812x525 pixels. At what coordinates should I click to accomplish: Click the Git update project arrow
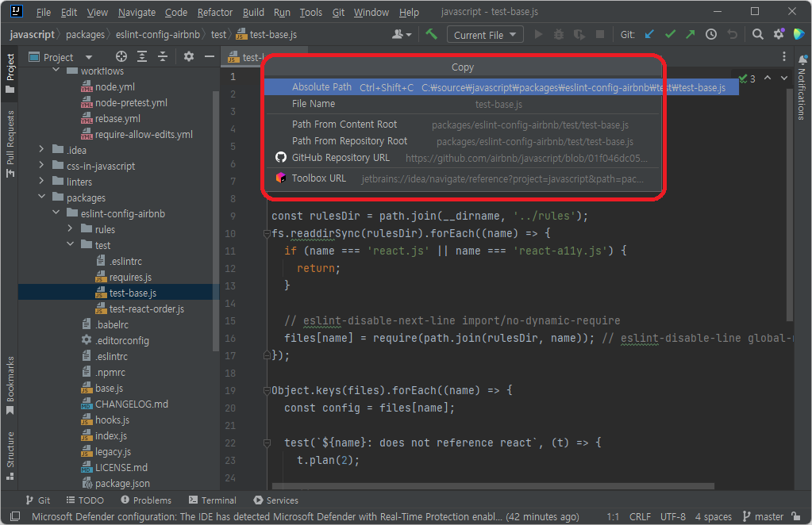tap(648, 34)
